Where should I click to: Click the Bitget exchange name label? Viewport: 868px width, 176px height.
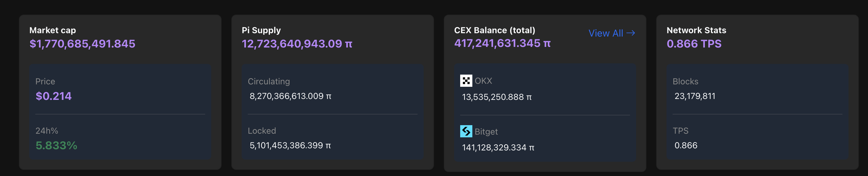486,132
